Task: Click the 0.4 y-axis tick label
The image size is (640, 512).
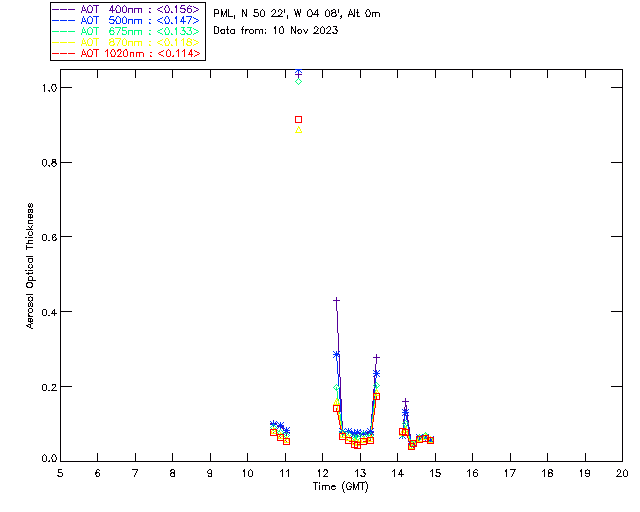Action: click(x=49, y=312)
